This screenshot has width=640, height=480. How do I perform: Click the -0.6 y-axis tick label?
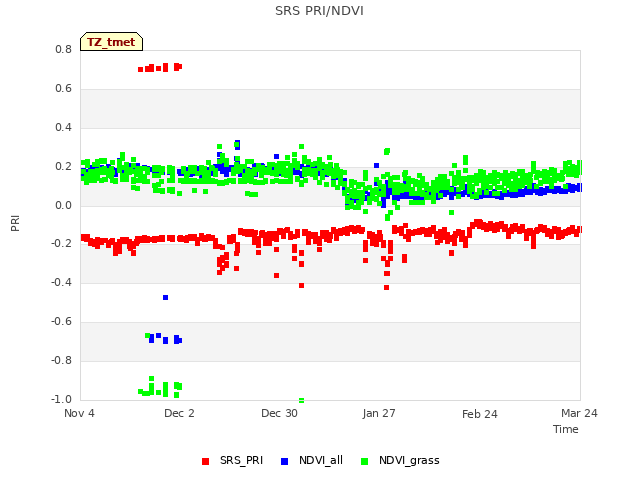(x=61, y=322)
